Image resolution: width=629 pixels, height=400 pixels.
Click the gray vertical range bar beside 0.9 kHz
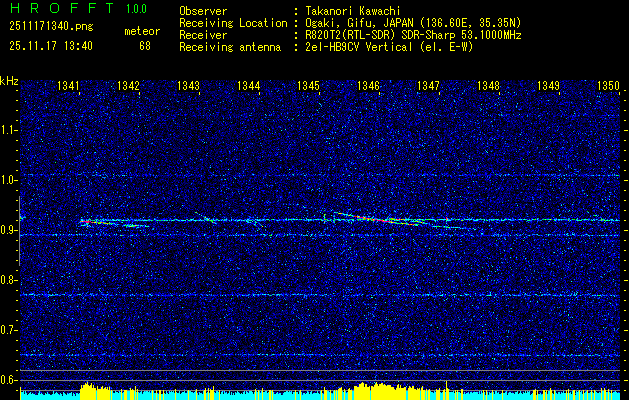(19, 231)
